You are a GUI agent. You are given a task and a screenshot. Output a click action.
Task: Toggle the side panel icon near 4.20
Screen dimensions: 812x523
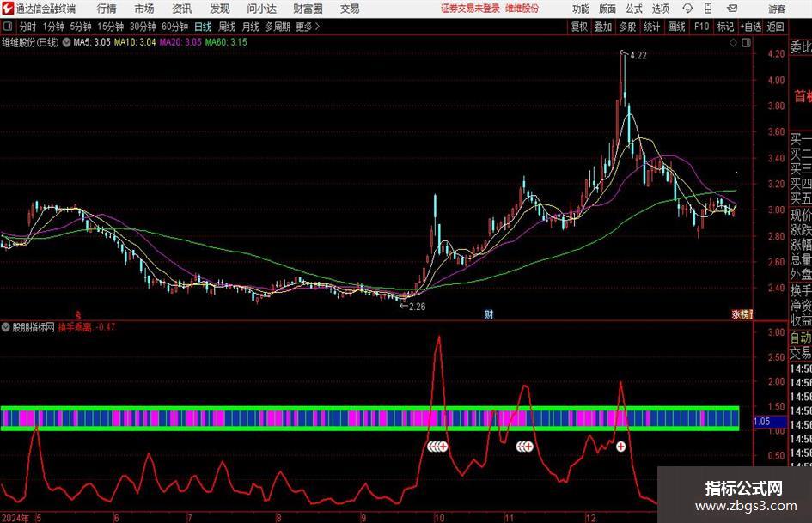746,43
